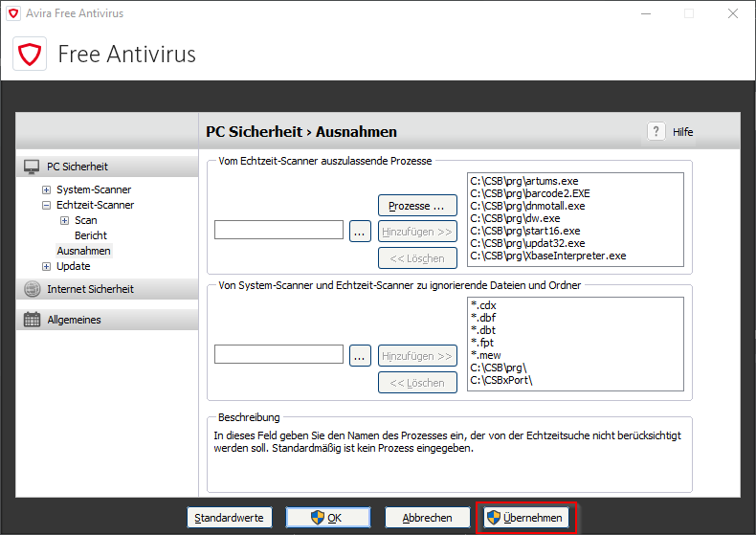Browse for process with ... button
756x535 pixels.
pyautogui.click(x=360, y=232)
